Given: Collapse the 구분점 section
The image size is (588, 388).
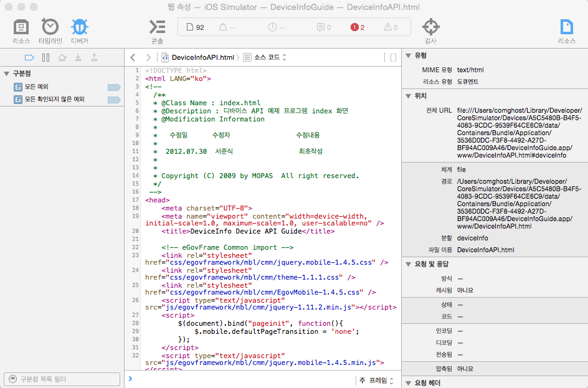Looking at the screenshot, I should pyautogui.click(x=7, y=73).
